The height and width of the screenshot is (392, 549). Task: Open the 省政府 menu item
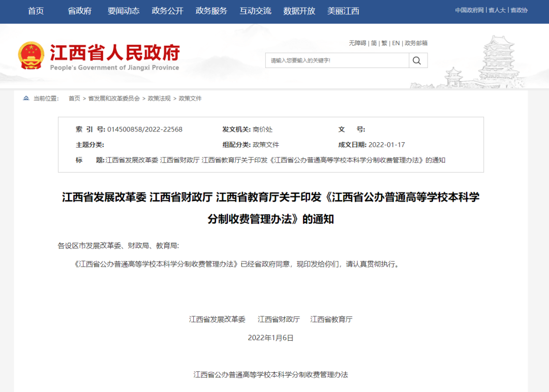pyautogui.click(x=79, y=11)
